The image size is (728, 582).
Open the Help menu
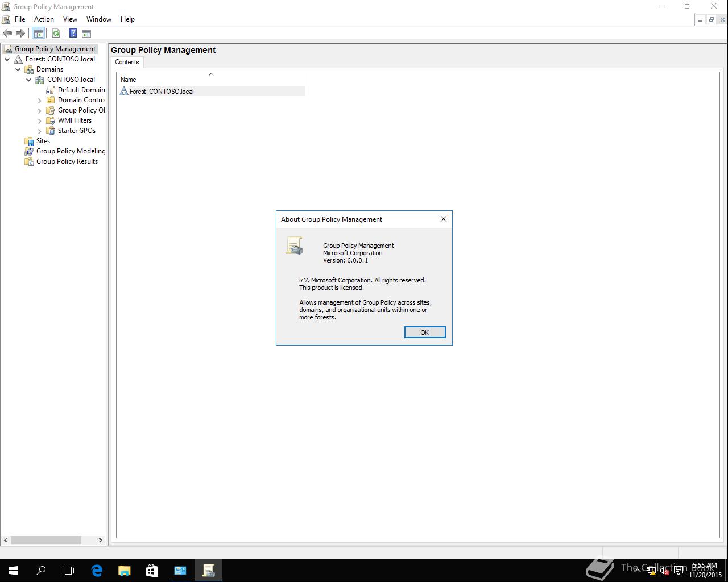tap(127, 19)
